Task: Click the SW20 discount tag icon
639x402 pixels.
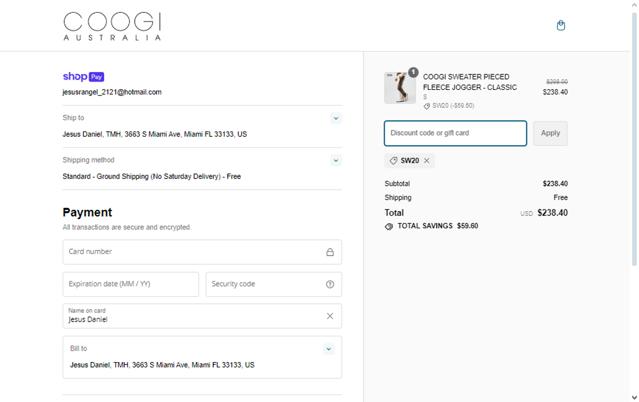Action: click(x=393, y=161)
